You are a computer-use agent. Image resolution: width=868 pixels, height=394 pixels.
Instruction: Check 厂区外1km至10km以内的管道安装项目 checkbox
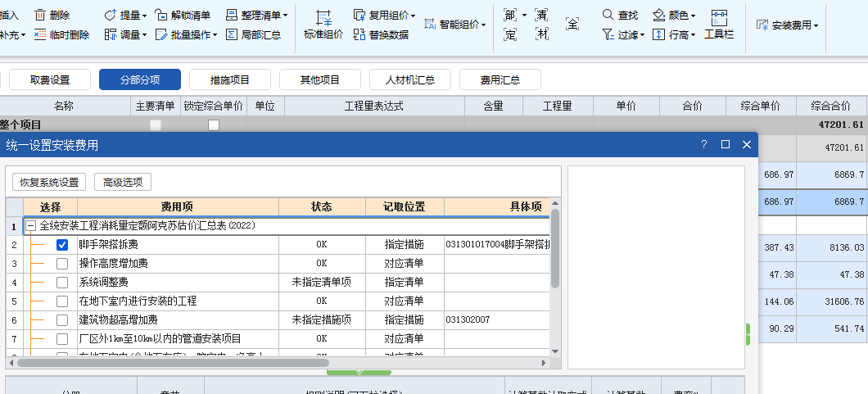click(62, 338)
